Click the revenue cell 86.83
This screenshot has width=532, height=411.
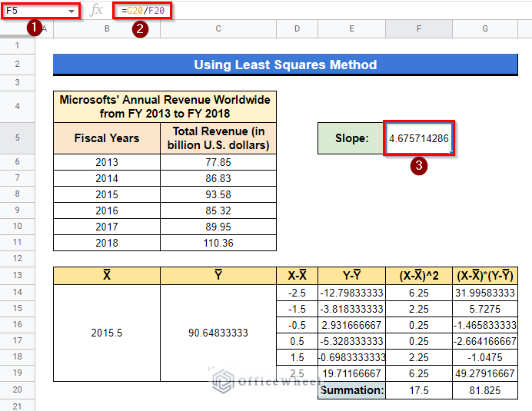[x=218, y=178]
